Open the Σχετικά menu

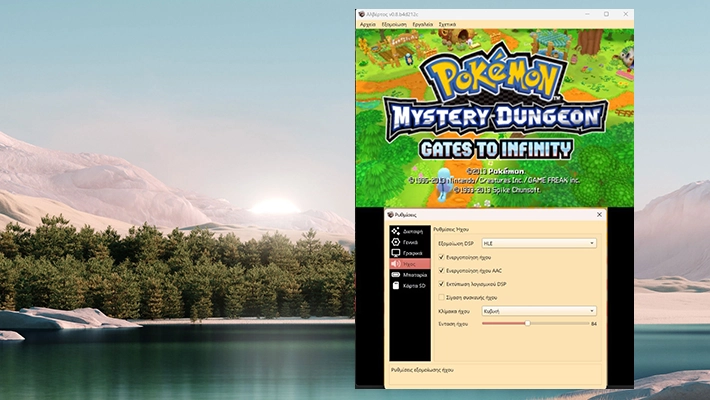tap(447, 24)
